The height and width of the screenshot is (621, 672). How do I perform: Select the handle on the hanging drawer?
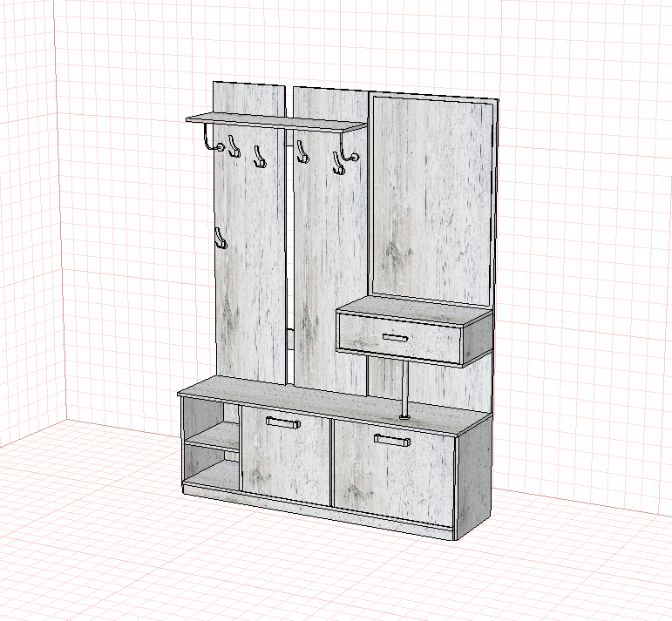coord(395,337)
